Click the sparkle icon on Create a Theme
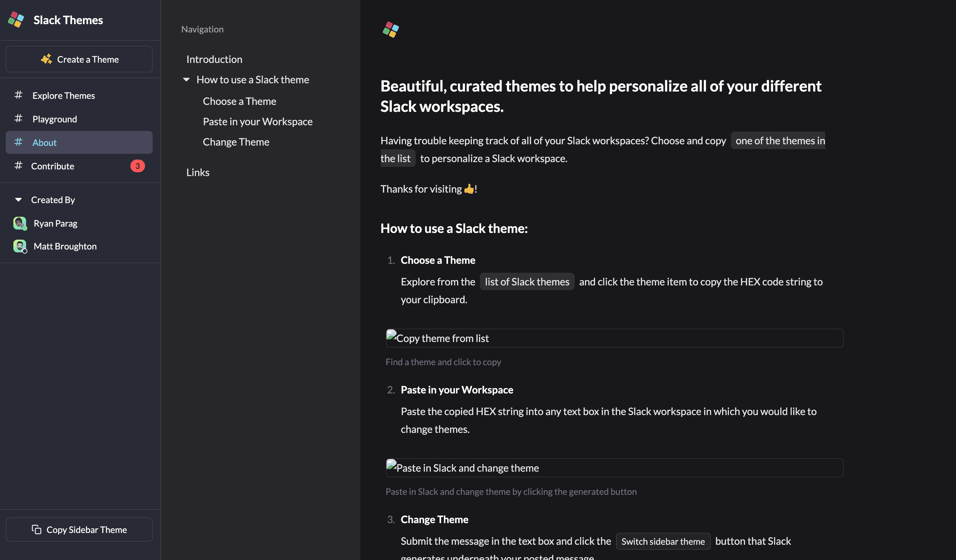Viewport: 956px width, 560px height. [x=46, y=59]
